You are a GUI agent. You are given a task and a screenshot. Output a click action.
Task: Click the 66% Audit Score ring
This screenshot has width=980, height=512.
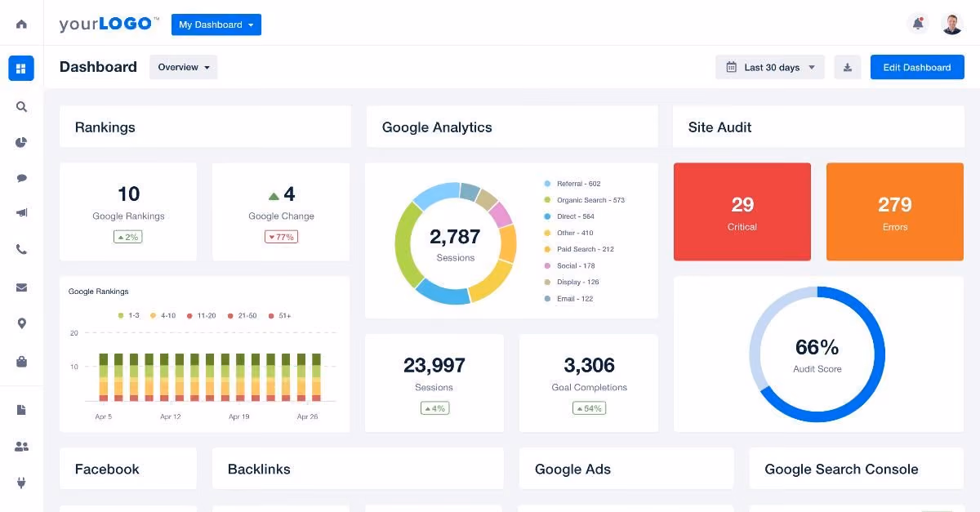coord(817,354)
